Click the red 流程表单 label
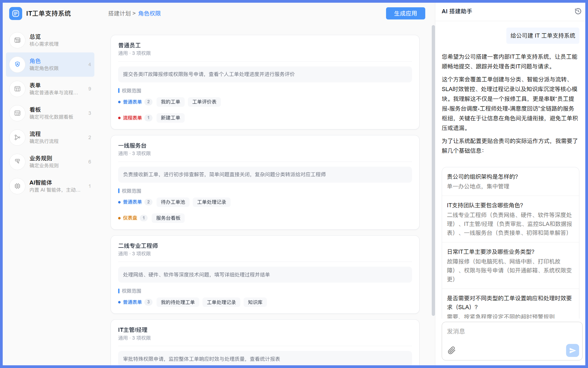The width and height of the screenshot is (588, 368). [132, 118]
